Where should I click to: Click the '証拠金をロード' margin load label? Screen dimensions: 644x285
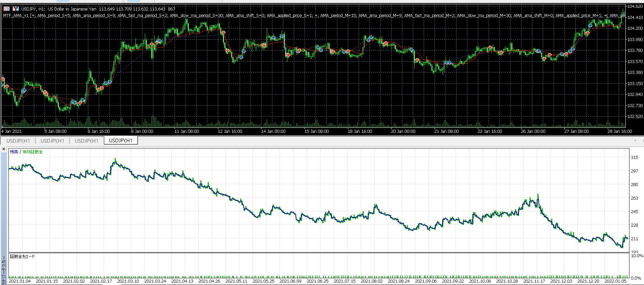tap(22, 257)
